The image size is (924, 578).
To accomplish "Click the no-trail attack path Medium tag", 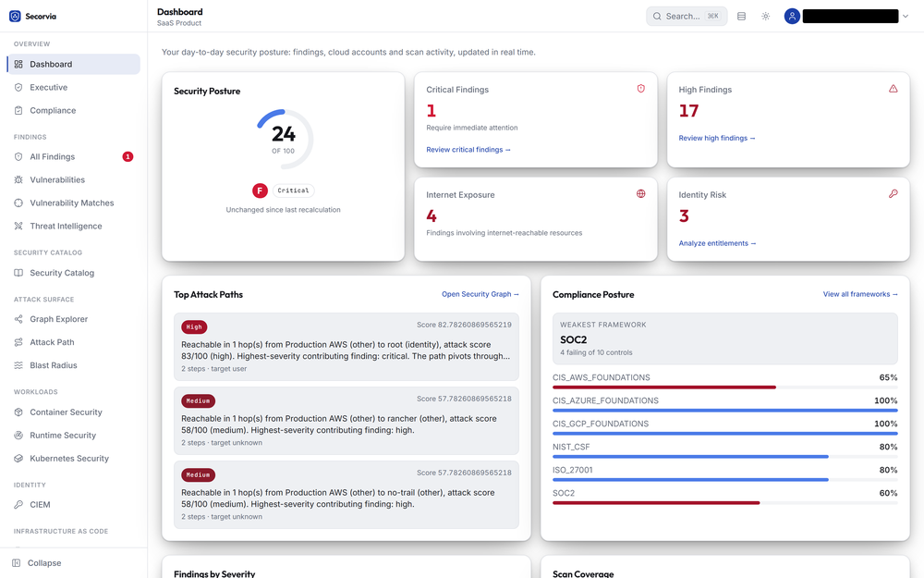I will pyautogui.click(x=198, y=474).
